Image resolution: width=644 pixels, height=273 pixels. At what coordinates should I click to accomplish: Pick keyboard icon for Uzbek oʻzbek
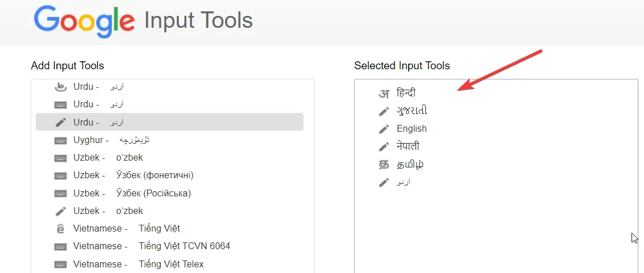click(x=60, y=158)
